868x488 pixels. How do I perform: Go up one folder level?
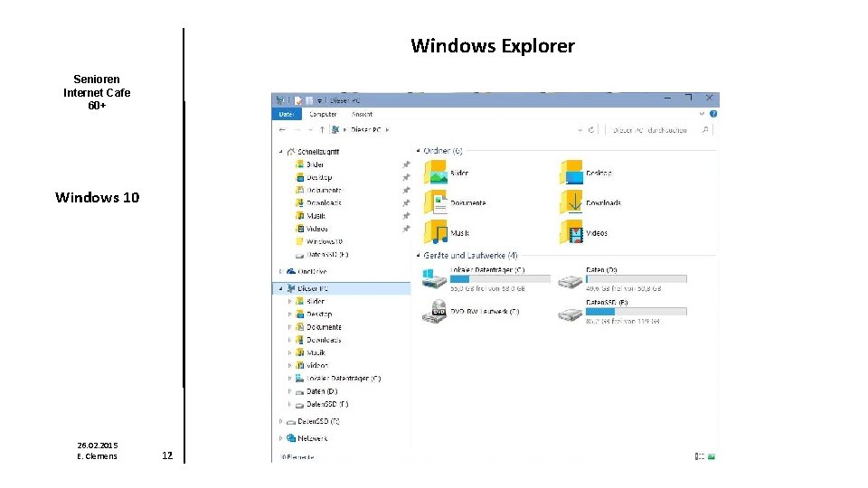pyautogui.click(x=322, y=130)
